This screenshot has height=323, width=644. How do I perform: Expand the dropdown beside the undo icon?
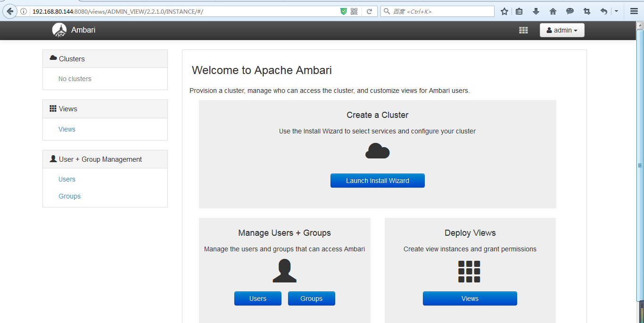[616, 11]
